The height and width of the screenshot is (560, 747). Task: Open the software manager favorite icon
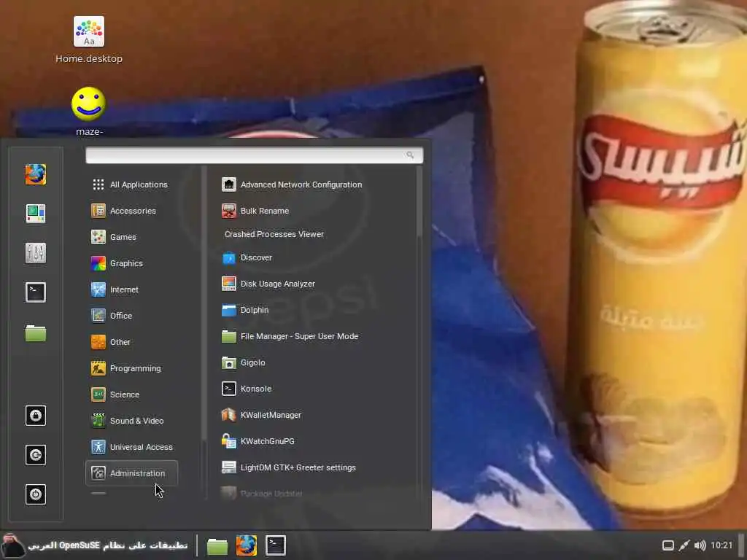[36, 214]
